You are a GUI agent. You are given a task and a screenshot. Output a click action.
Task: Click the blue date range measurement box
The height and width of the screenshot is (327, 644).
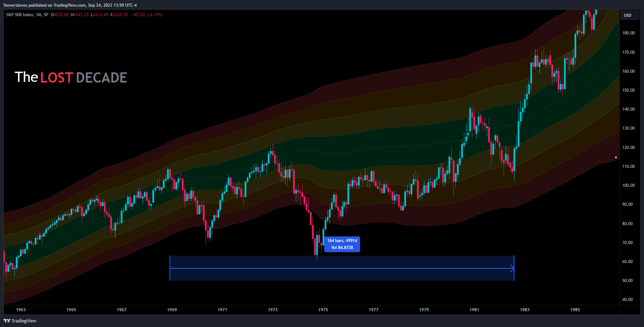(x=342, y=268)
